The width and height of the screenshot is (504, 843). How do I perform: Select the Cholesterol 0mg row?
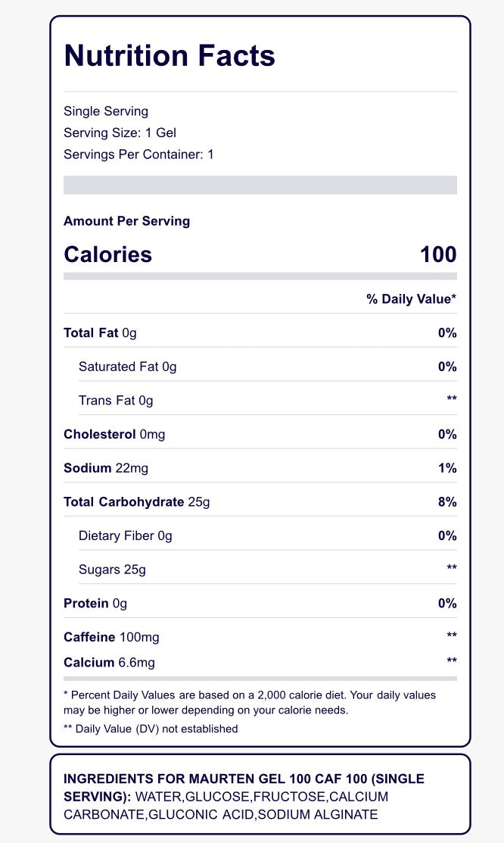260,435
